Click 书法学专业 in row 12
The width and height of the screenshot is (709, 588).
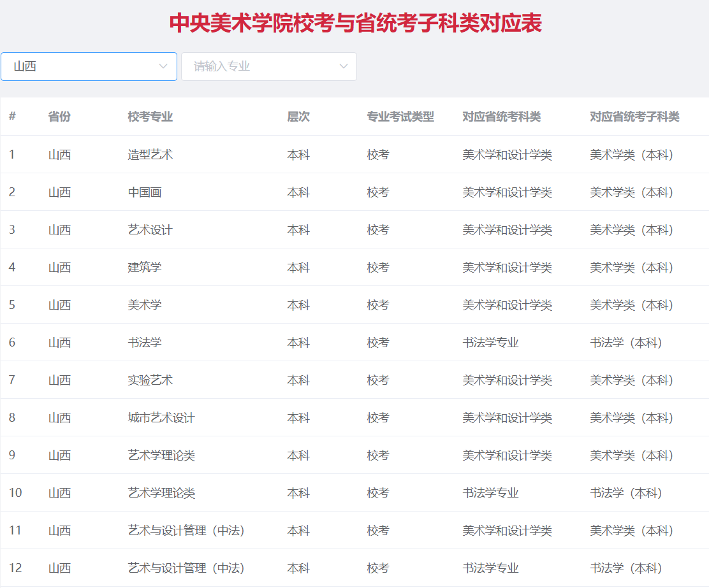coord(490,567)
